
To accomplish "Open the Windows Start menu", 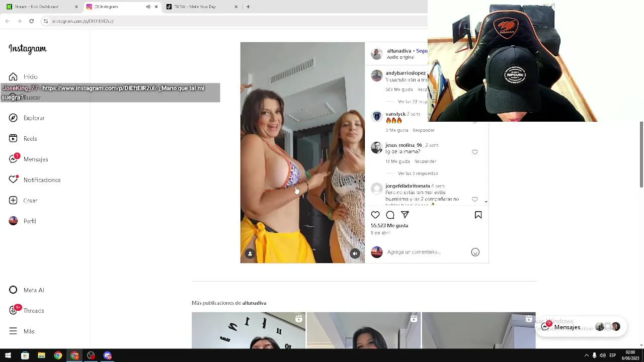I will (8, 355).
